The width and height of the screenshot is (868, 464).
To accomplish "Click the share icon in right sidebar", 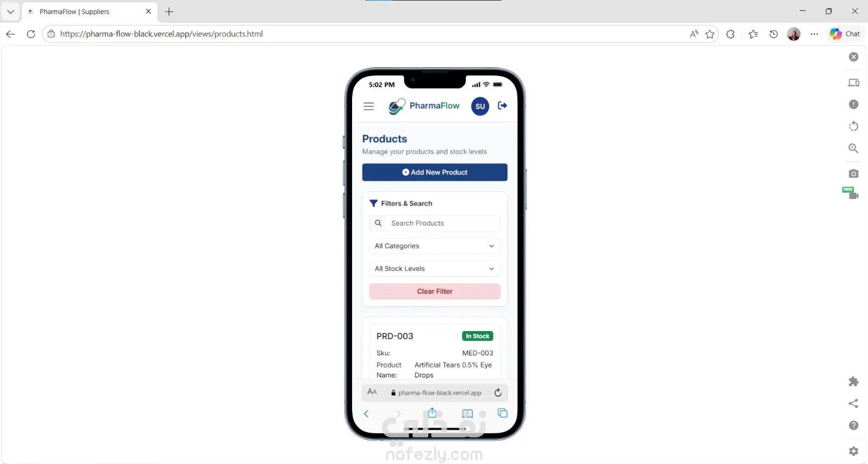I will click(x=853, y=403).
